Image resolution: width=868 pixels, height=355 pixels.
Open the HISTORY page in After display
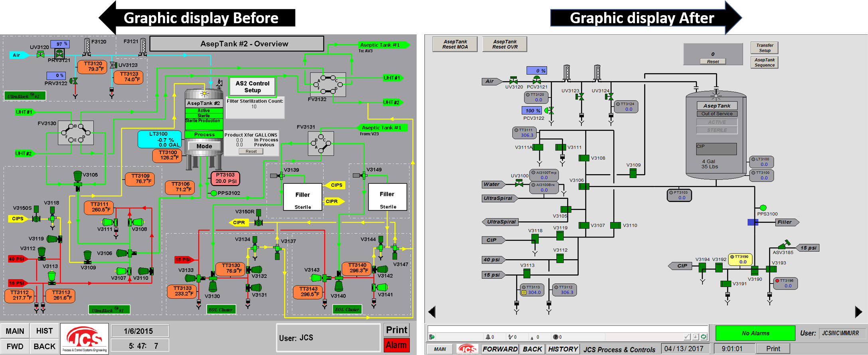coord(563,349)
